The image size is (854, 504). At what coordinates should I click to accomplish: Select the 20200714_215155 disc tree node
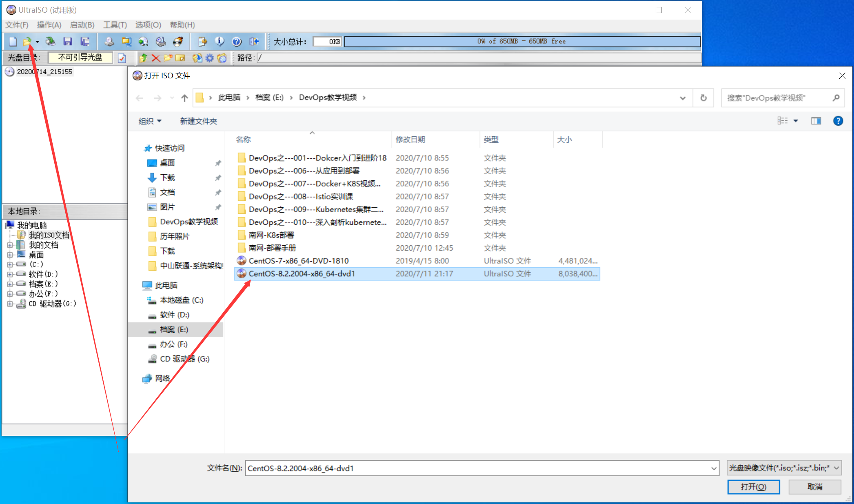coord(44,72)
